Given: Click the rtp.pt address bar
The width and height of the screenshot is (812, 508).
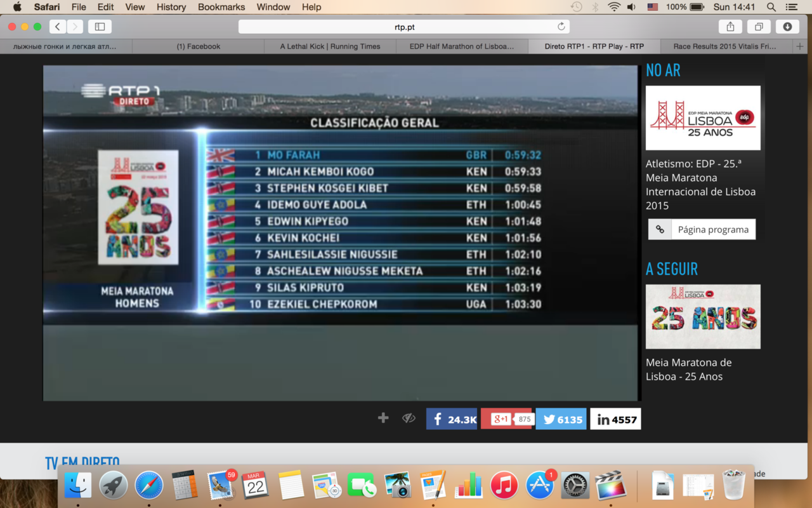Looking at the screenshot, I should (404, 27).
